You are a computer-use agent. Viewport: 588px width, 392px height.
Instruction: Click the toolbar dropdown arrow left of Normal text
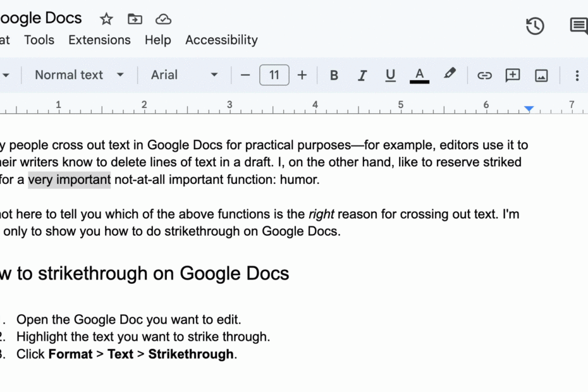[6, 75]
